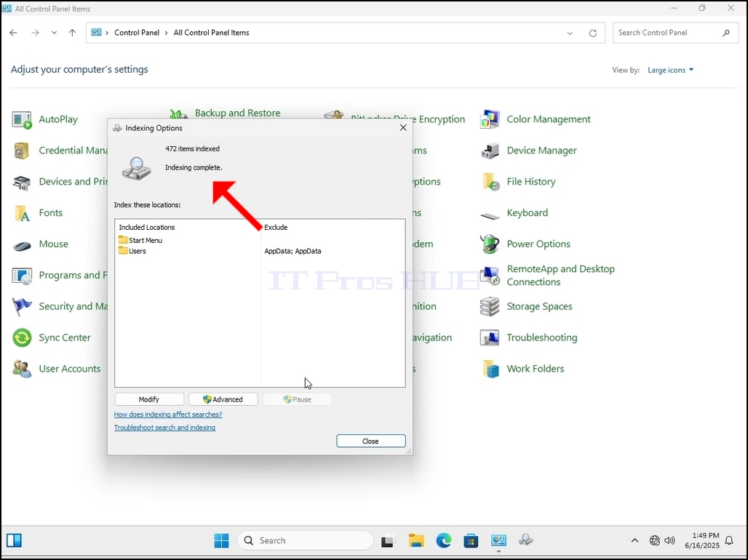Viewport: 748px width, 560px height.
Task: Open Color Management icon
Action: (490, 120)
